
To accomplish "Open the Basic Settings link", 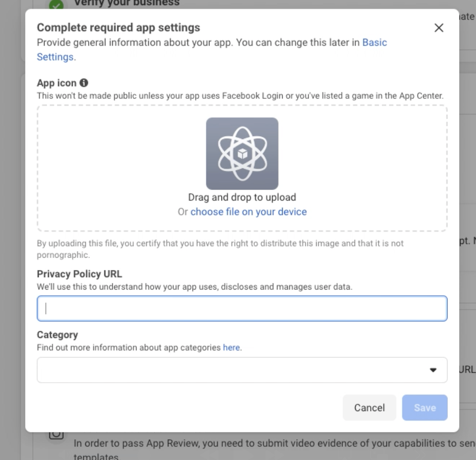I will 212,49.
